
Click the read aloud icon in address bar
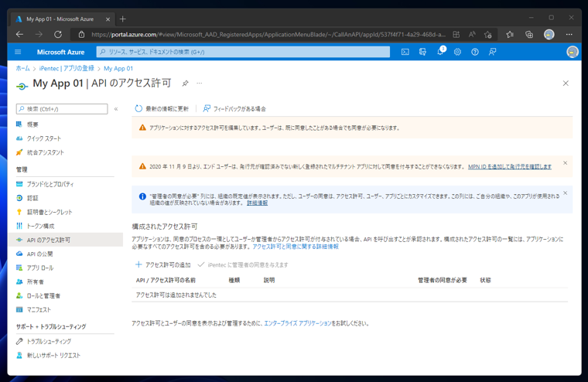[x=472, y=35]
